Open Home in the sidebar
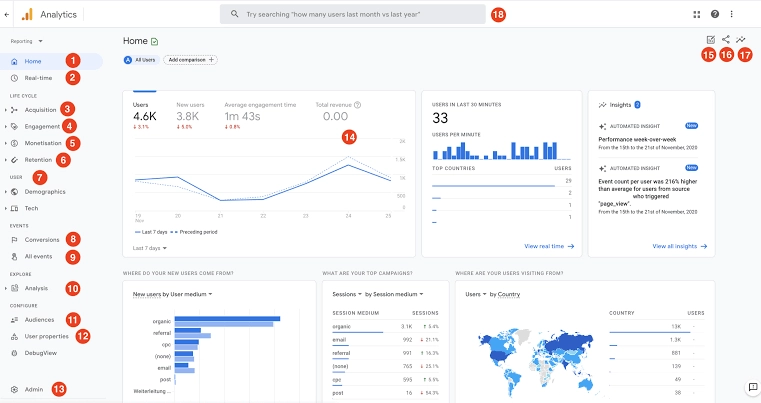Image resolution: width=761 pixels, height=403 pixels. [51, 61]
